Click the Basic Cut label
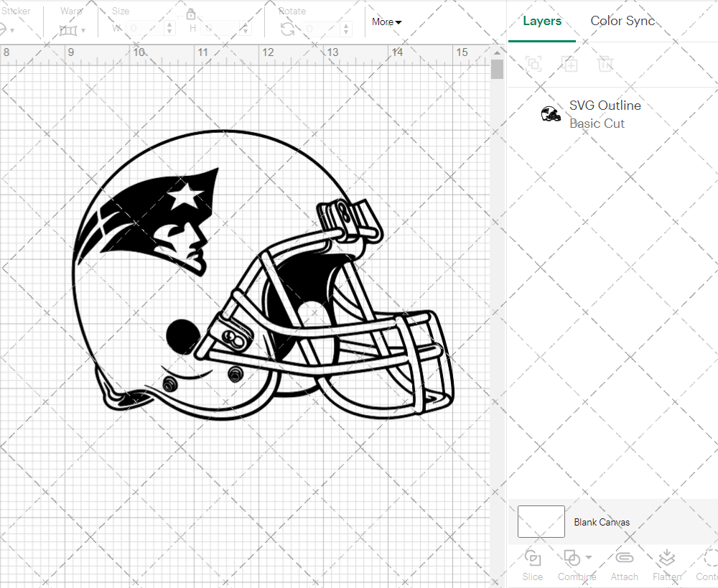The width and height of the screenshot is (718, 588). pyautogui.click(x=597, y=123)
